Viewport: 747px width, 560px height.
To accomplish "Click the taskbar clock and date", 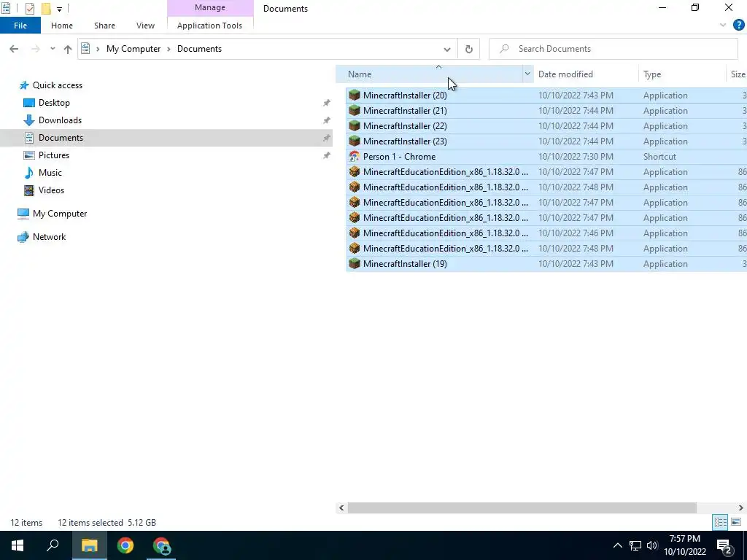I will tap(684, 545).
